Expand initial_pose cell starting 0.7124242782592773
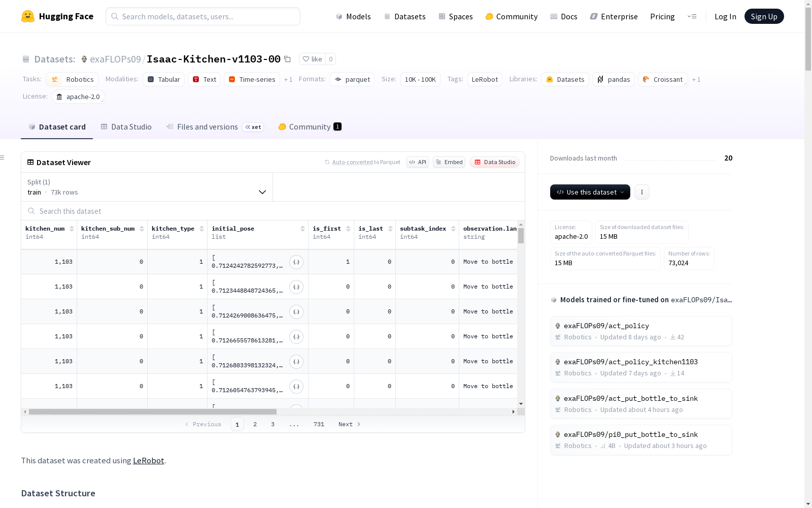 click(x=296, y=262)
